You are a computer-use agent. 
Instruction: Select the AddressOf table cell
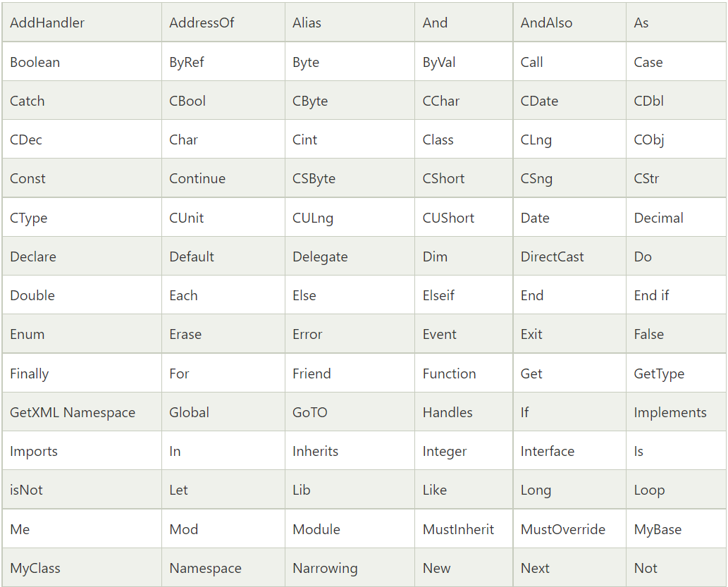pyautogui.click(x=202, y=23)
